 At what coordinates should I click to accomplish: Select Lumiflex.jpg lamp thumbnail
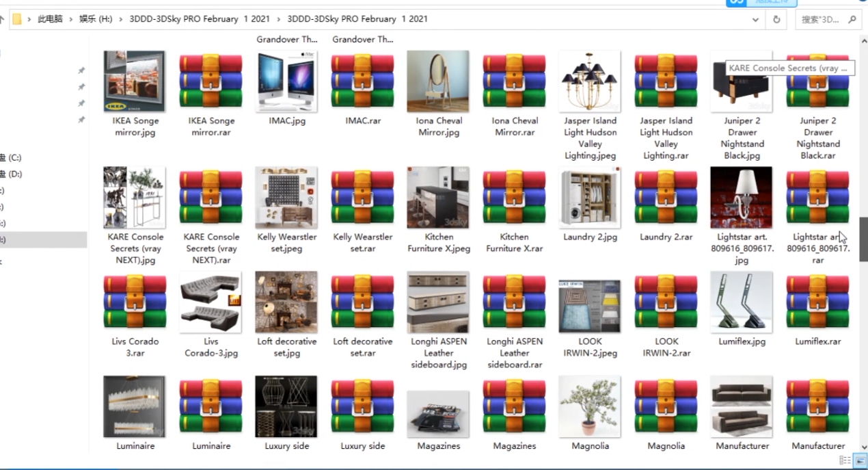point(742,302)
